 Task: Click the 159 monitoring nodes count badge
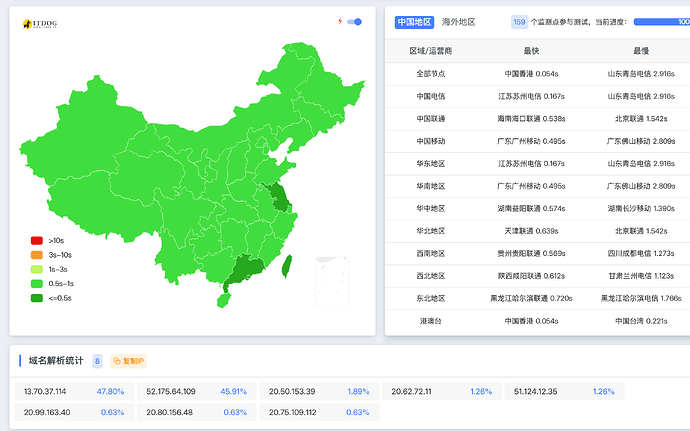[519, 22]
